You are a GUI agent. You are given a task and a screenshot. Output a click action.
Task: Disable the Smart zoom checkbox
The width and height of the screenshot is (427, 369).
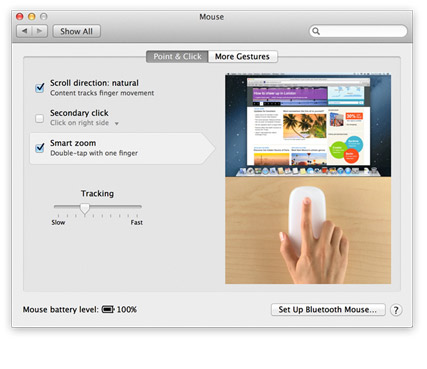pyautogui.click(x=40, y=148)
